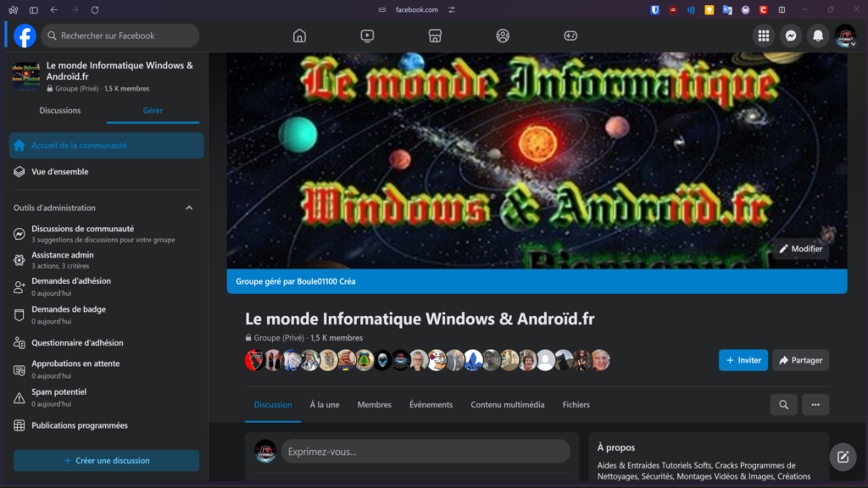The width and height of the screenshot is (868, 488).
Task: Click "1,5 K membres" under the group title
Action: (337, 338)
